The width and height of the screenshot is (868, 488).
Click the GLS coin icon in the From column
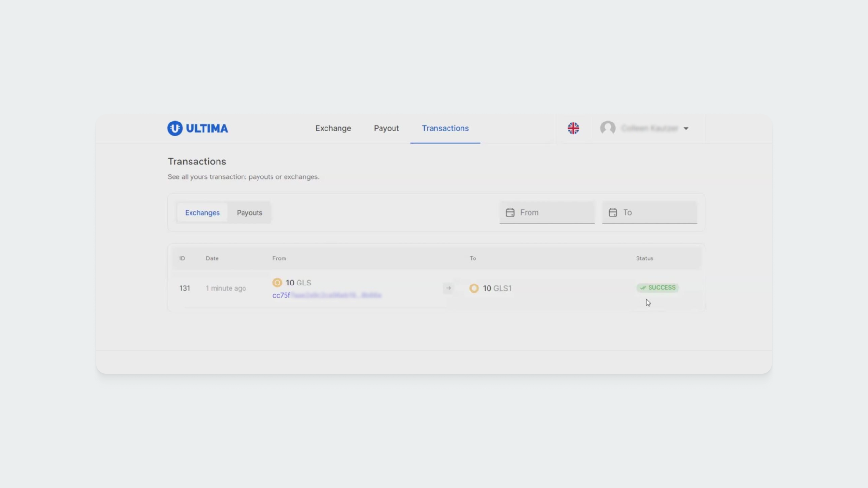(x=277, y=283)
